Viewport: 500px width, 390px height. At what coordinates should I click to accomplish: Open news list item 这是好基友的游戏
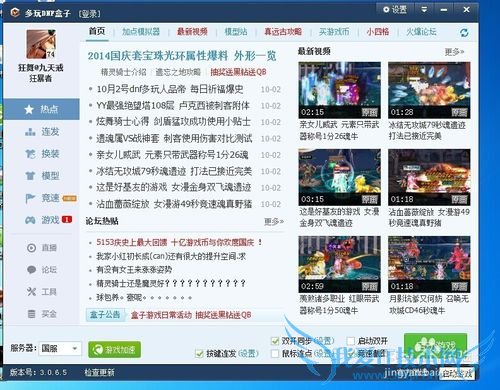point(174,187)
